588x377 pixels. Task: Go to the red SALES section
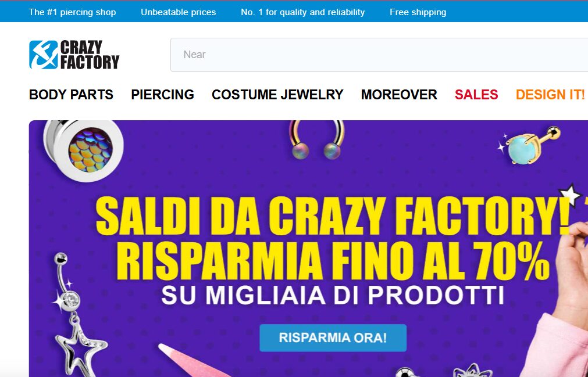(x=476, y=95)
